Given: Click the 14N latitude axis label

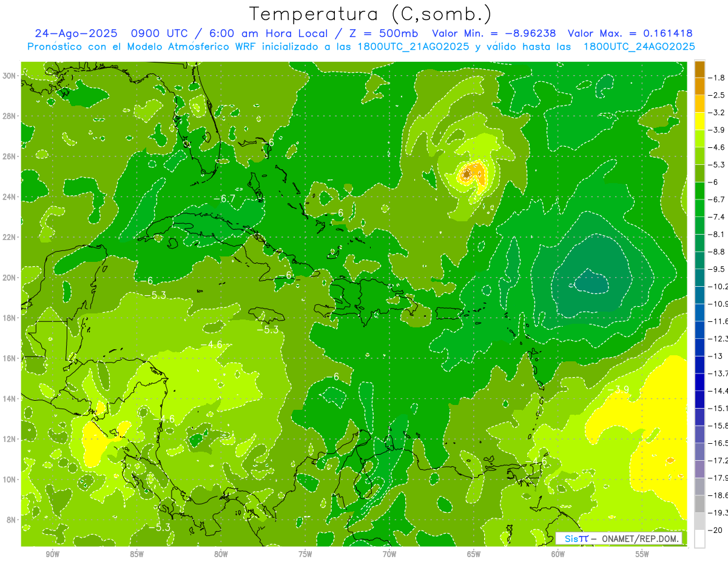Looking at the screenshot, I should pyautogui.click(x=10, y=398).
